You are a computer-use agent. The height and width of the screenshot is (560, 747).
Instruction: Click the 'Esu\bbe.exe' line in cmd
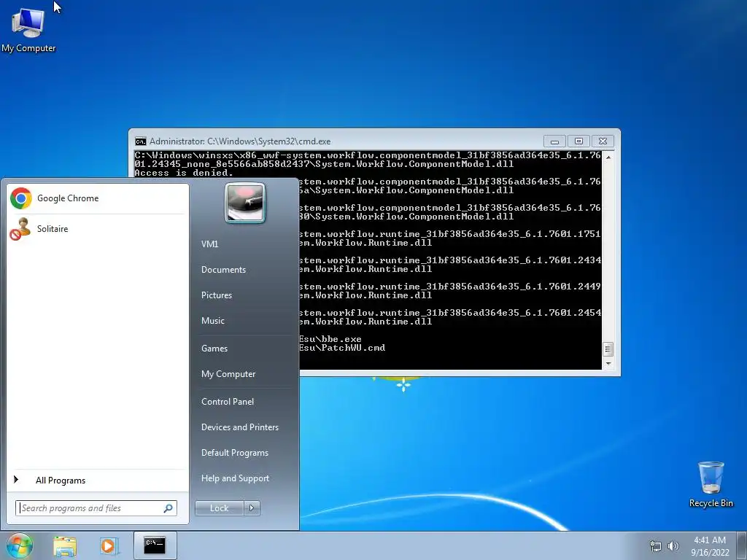[x=330, y=340]
